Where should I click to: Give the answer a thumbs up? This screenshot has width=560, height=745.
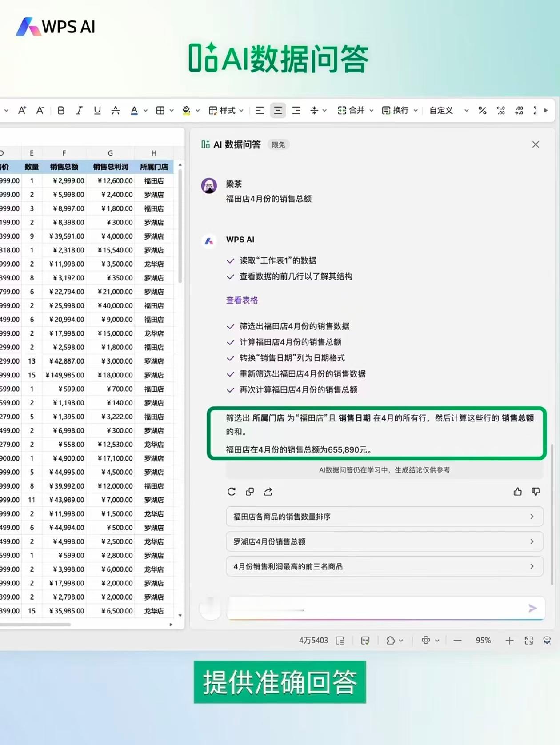pos(517,492)
